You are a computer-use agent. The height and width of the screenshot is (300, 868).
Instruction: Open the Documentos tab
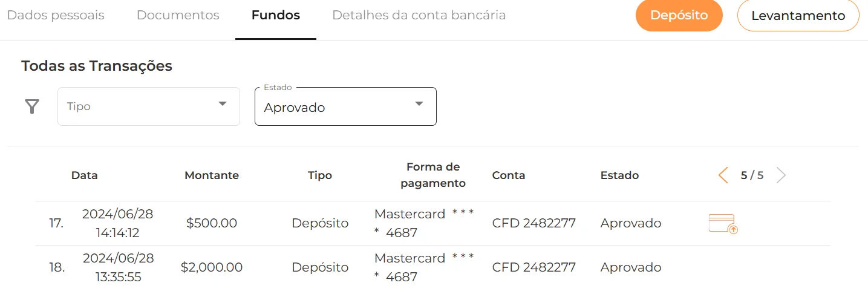178,16
